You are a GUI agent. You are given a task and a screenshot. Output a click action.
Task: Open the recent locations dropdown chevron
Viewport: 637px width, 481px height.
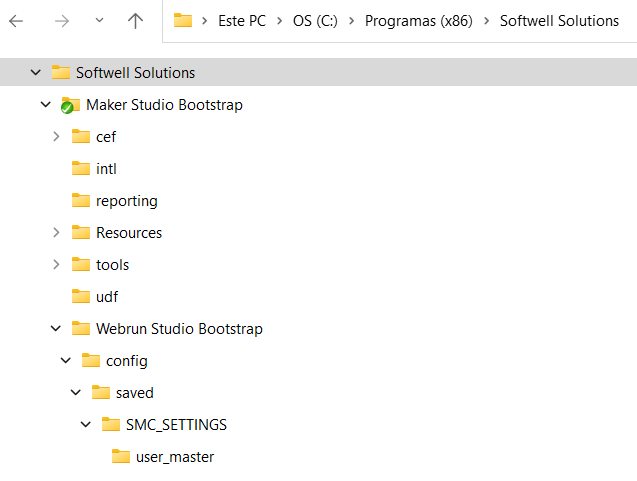coord(98,21)
